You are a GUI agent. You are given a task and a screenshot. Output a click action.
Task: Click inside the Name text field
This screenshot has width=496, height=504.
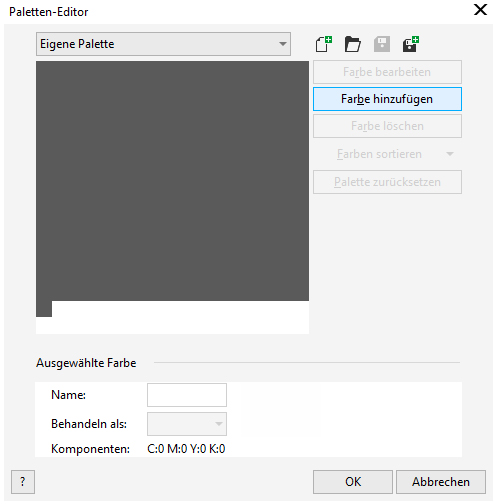(x=187, y=395)
